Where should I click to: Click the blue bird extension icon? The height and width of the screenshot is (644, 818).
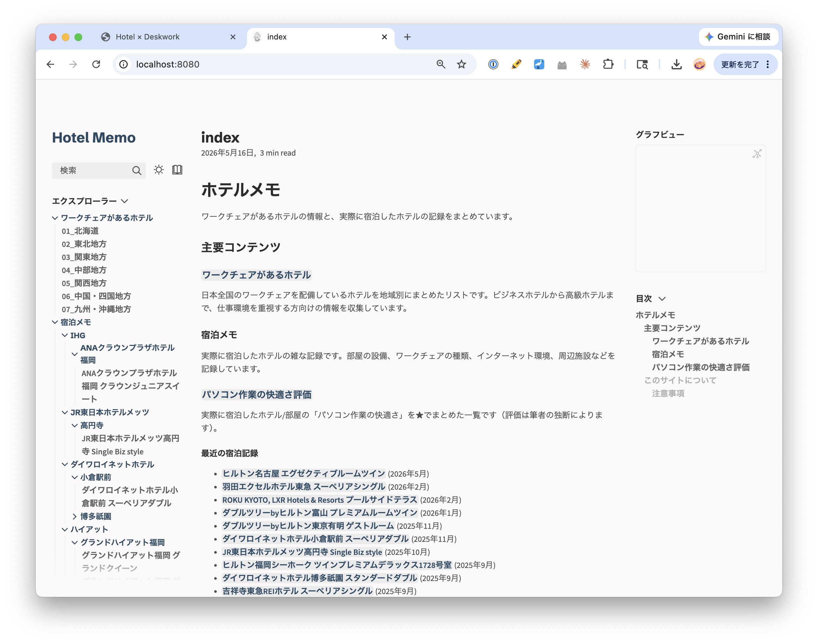click(539, 65)
